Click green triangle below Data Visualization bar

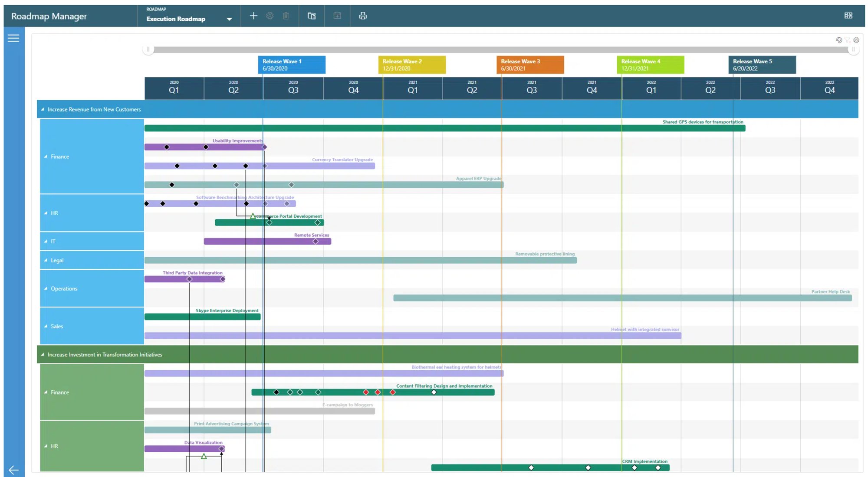click(204, 456)
